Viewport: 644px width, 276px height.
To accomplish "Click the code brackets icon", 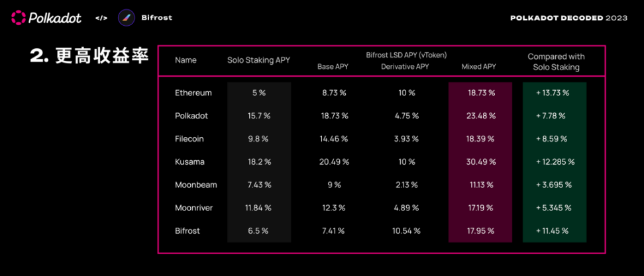I will pyautogui.click(x=101, y=18).
